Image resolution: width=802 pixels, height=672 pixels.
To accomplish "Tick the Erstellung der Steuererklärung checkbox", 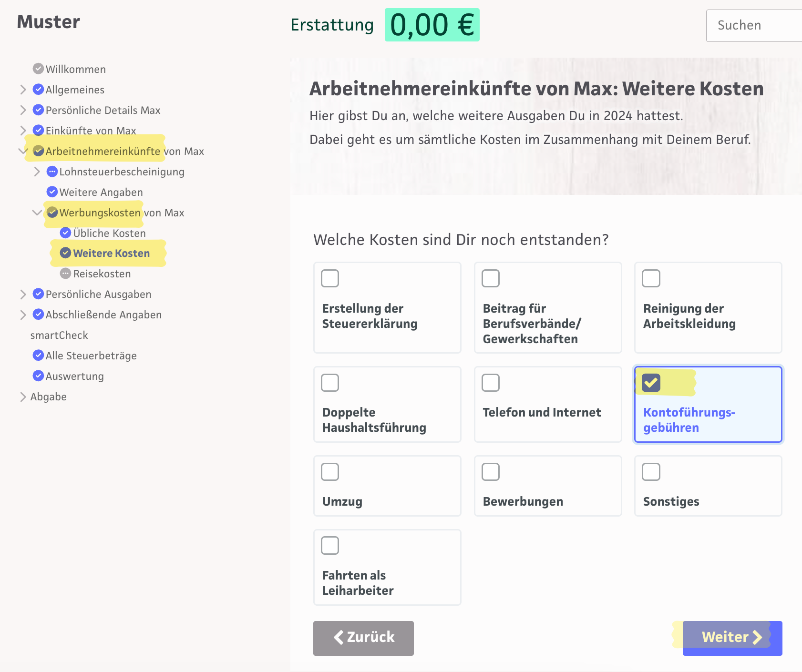I will (x=330, y=278).
